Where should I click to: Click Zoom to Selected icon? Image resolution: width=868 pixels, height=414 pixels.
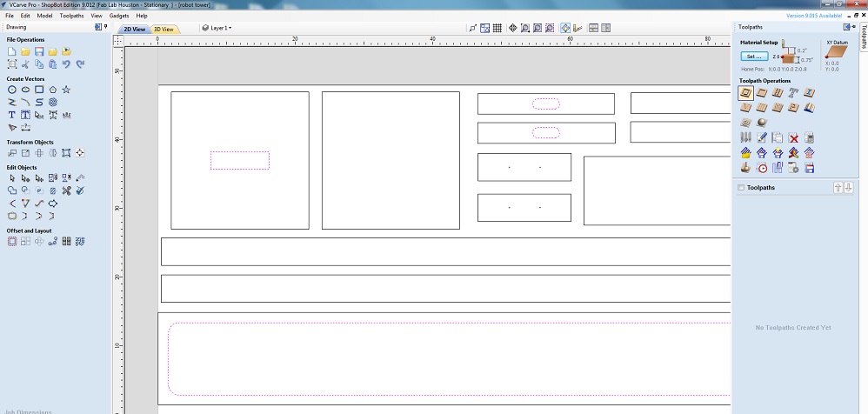click(550, 28)
